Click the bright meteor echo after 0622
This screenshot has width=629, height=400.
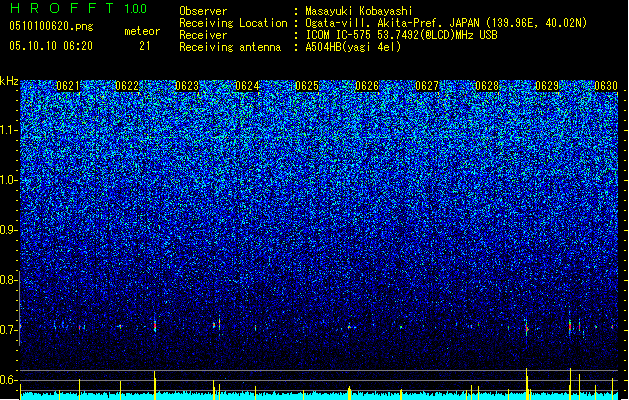pyautogui.click(x=155, y=324)
